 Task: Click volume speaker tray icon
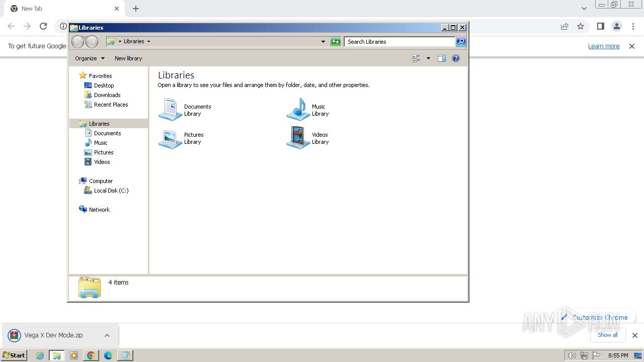(572, 355)
